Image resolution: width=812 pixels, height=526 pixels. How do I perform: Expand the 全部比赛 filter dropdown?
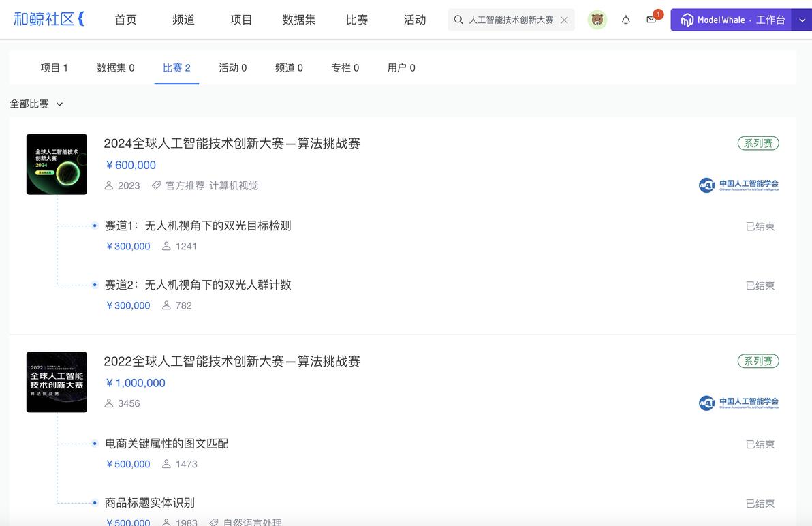(36, 104)
